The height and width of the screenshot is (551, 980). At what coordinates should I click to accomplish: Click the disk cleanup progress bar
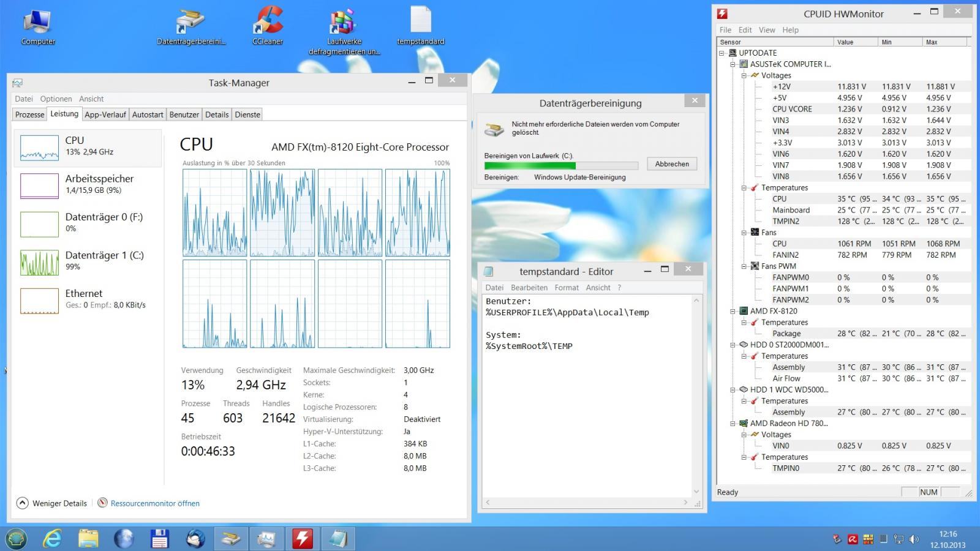point(561,165)
